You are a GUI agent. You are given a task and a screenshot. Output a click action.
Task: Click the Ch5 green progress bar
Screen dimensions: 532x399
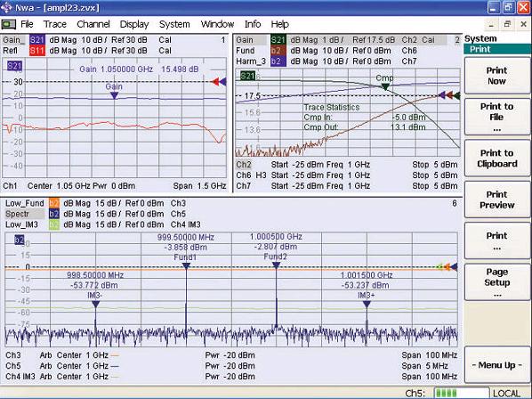click(462, 394)
